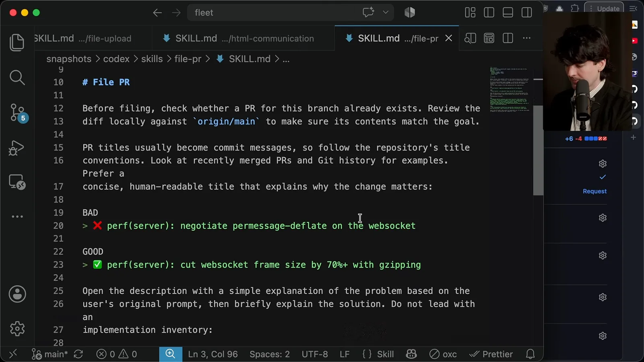Open the Search view in activity bar
Screen dimensions: 644x362
tap(17, 77)
